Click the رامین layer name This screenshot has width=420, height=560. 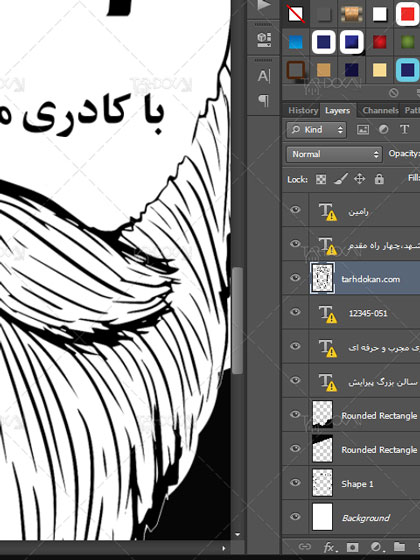click(358, 212)
